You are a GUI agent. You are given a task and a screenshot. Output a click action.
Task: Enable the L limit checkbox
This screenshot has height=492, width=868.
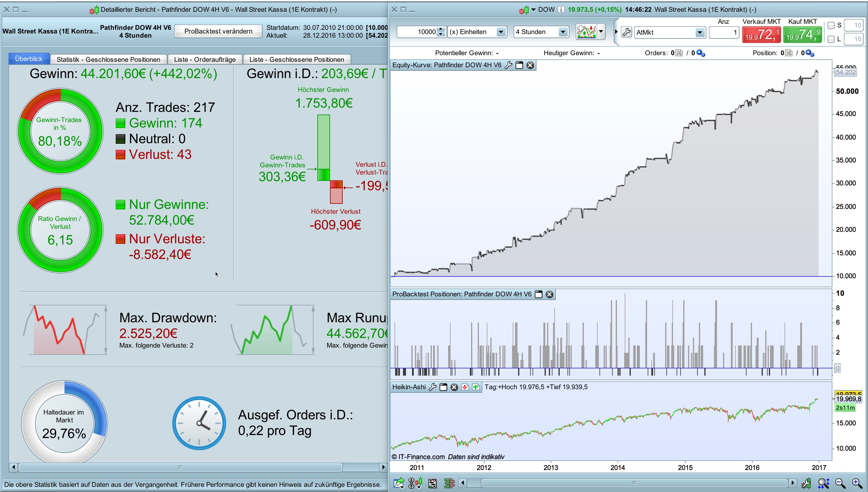pos(831,39)
